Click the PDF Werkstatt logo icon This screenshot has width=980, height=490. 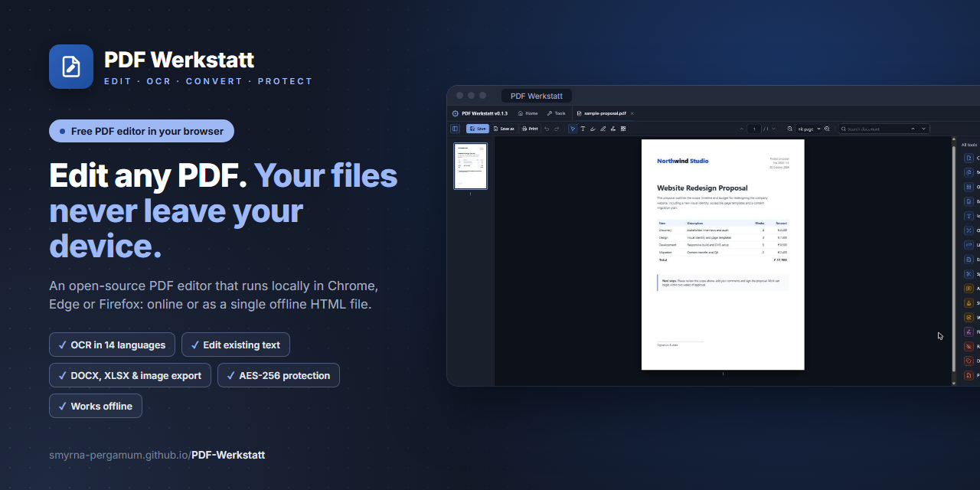(x=71, y=67)
